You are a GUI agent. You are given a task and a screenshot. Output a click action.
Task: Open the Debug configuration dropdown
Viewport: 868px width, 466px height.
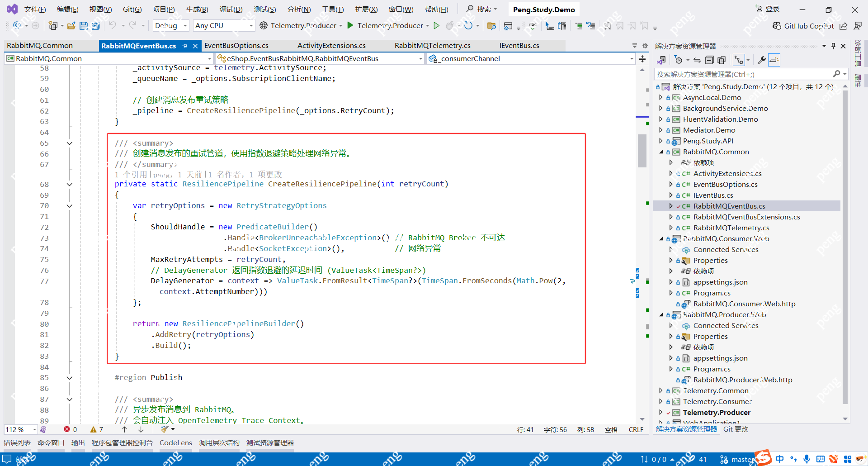pyautogui.click(x=171, y=26)
